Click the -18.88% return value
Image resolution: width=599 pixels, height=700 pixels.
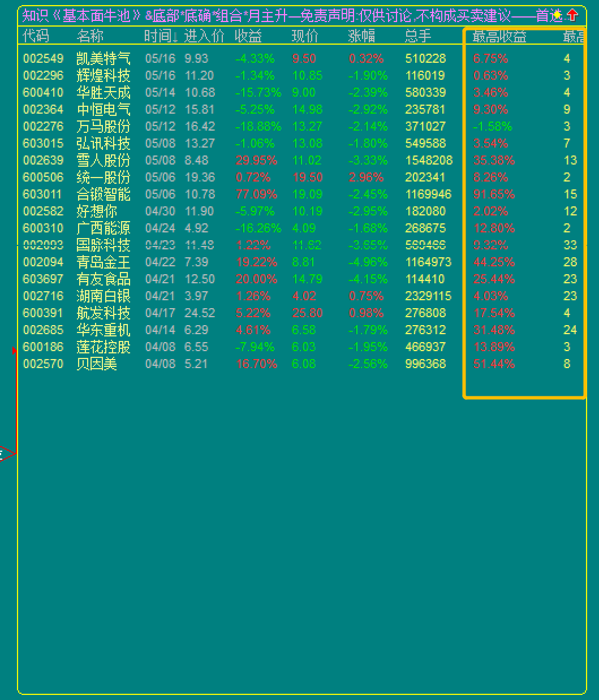coord(258,126)
